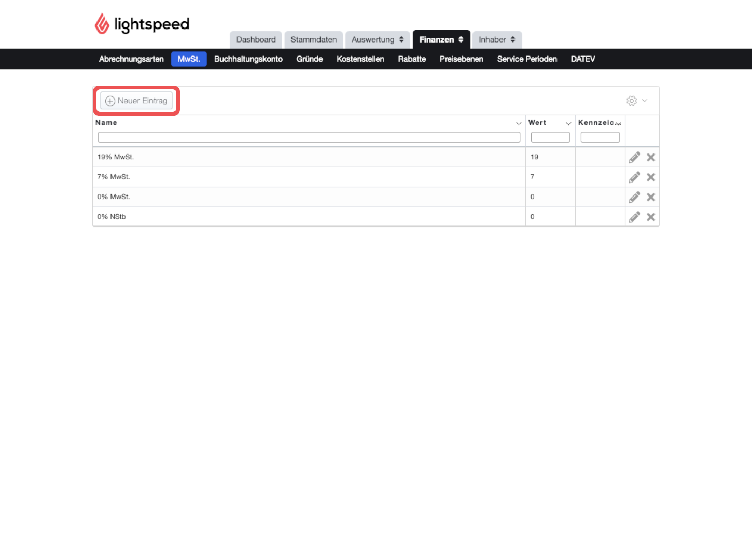Select the 0% MwSt. name cell
This screenshot has height=560, width=752.
click(309, 197)
